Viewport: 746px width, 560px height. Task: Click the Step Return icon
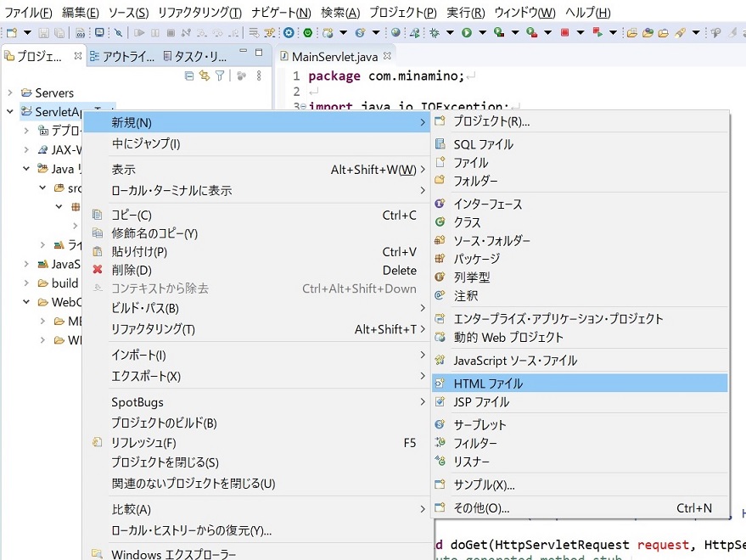point(233,32)
